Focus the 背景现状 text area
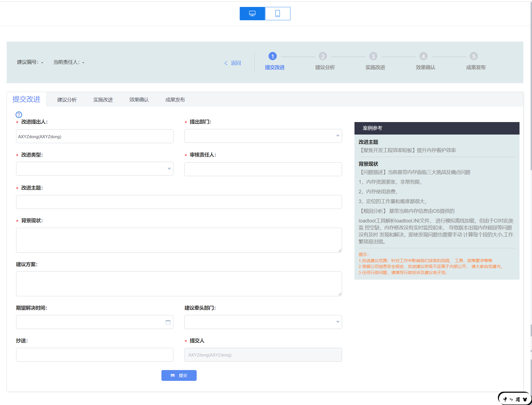Image resolution: width=532 pixels, height=405 pixels. [179, 240]
